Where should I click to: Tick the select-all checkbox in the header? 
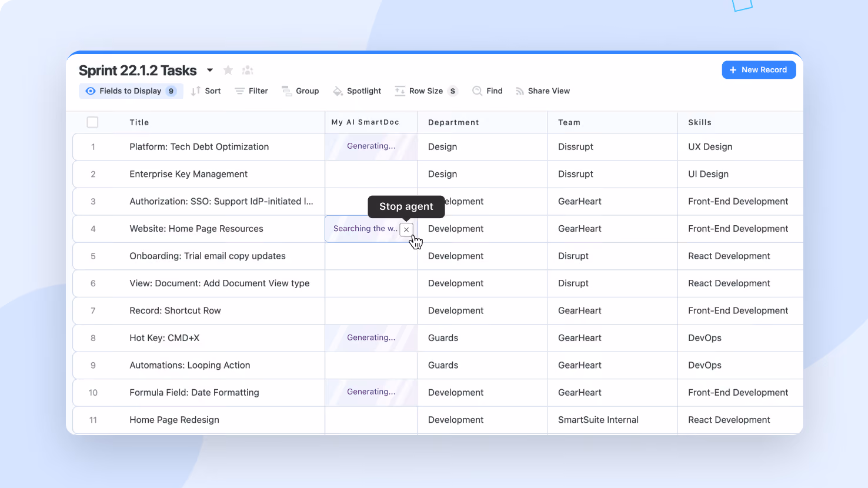(x=92, y=122)
